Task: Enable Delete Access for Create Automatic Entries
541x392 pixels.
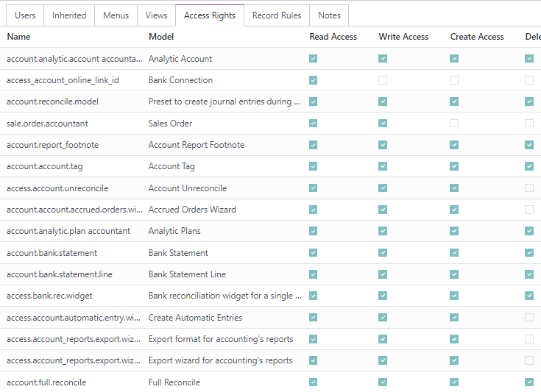Action: tap(529, 318)
